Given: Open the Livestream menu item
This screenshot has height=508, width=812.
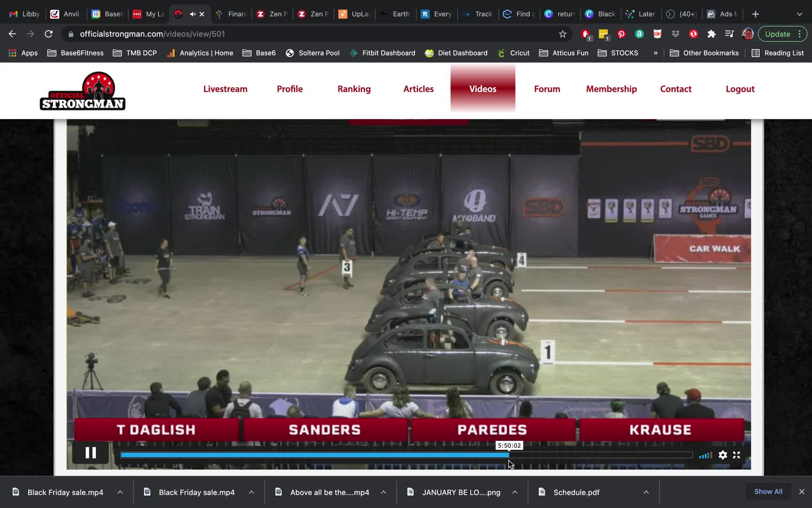Looking at the screenshot, I should coord(225,89).
